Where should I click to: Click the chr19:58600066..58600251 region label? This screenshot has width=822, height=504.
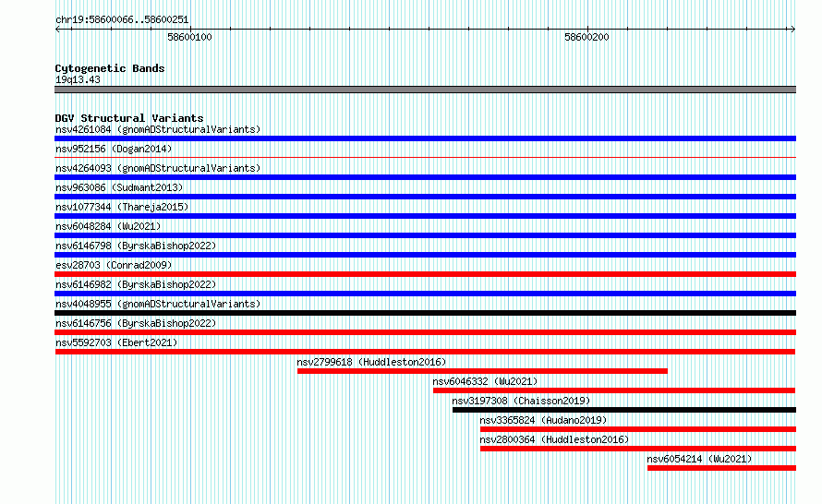coord(122,19)
